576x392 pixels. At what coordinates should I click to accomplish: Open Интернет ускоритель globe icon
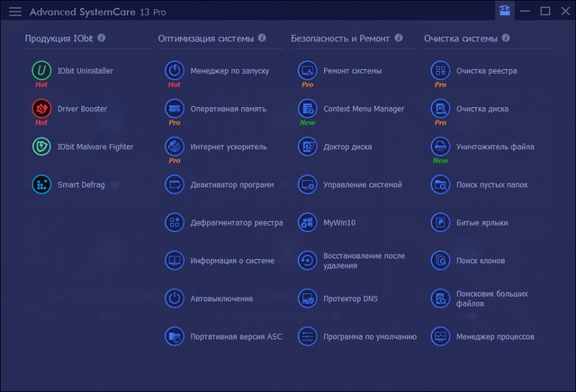(175, 147)
